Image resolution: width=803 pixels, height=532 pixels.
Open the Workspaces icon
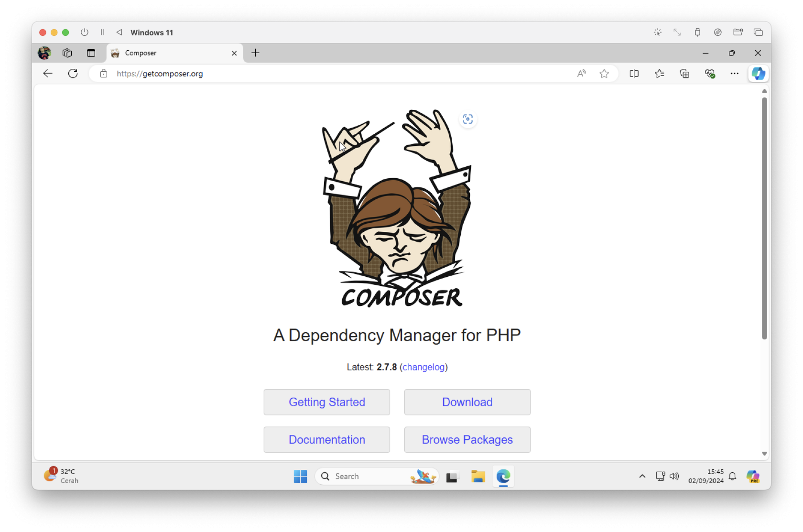(x=67, y=53)
